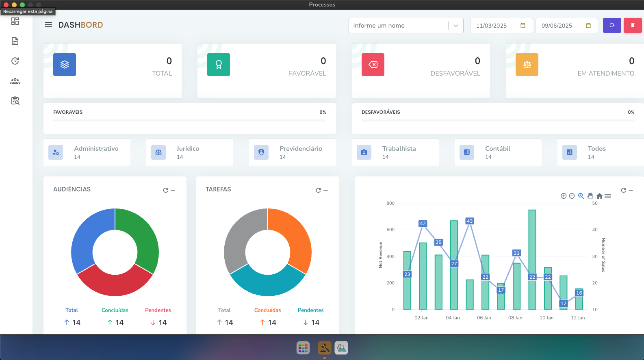Open the Jurídico category card
Viewport: 644px width, 360px height.
pos(190,152)
